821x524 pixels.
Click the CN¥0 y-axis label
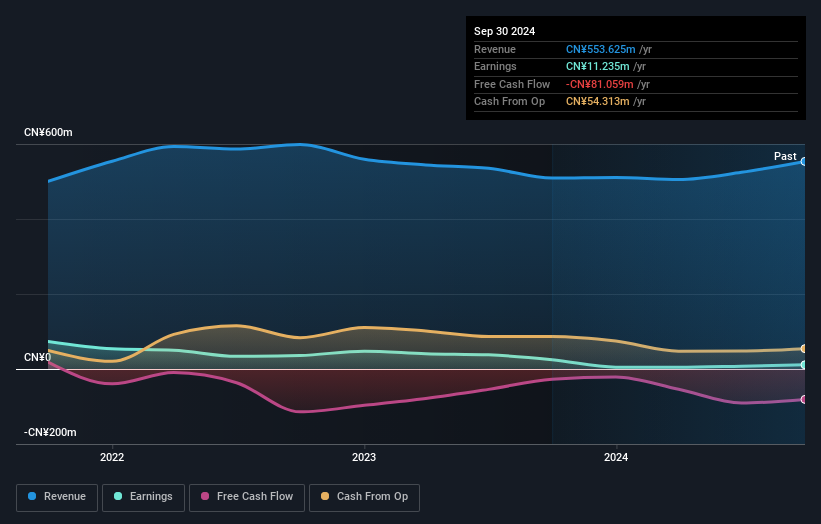38,358
